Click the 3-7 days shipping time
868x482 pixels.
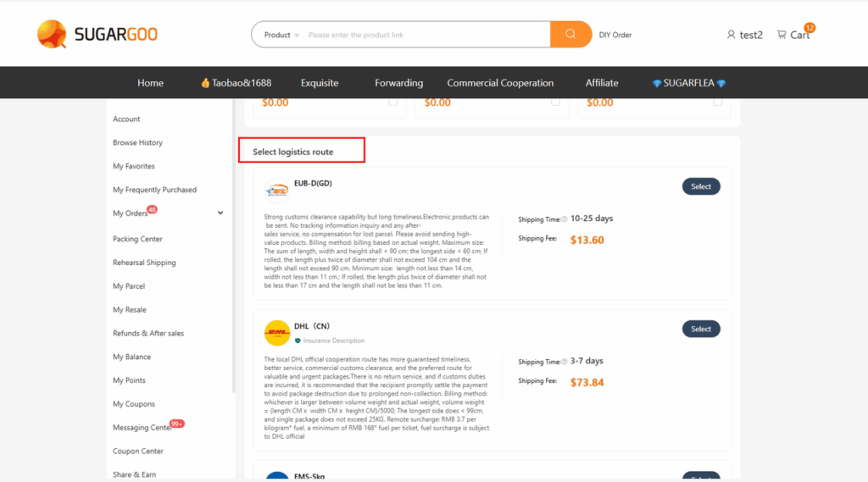(587, 361)
